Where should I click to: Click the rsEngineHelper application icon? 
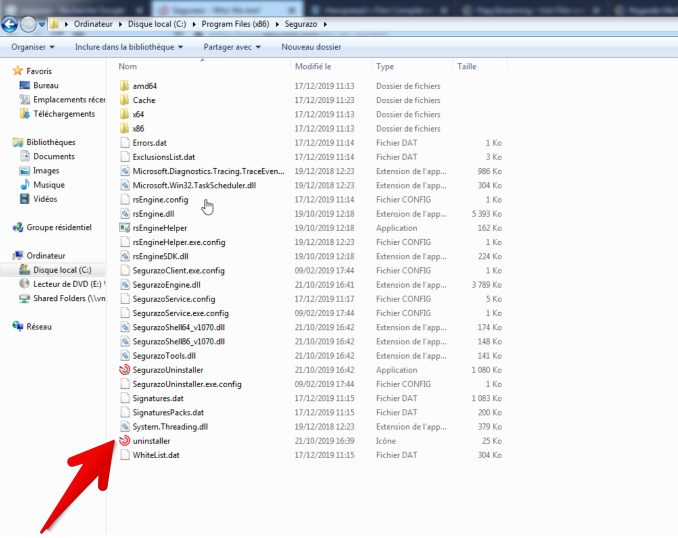click(125, 228)
